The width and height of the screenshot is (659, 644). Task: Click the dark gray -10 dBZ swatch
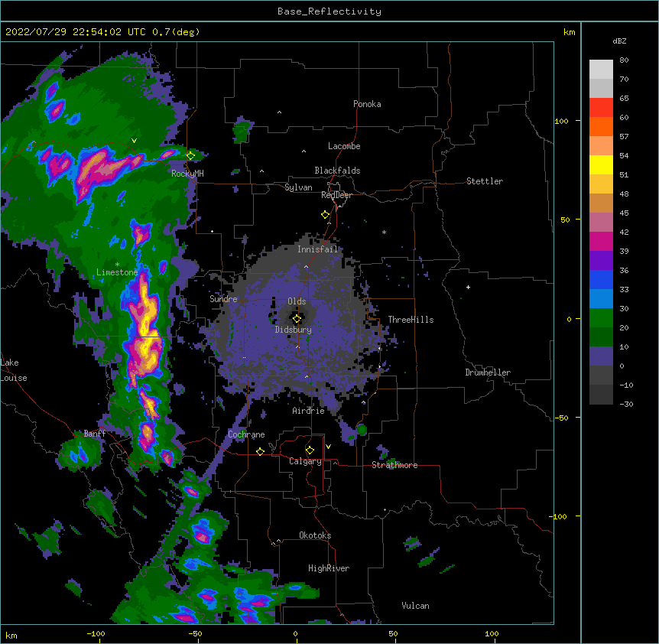click(x=601, y=395)
